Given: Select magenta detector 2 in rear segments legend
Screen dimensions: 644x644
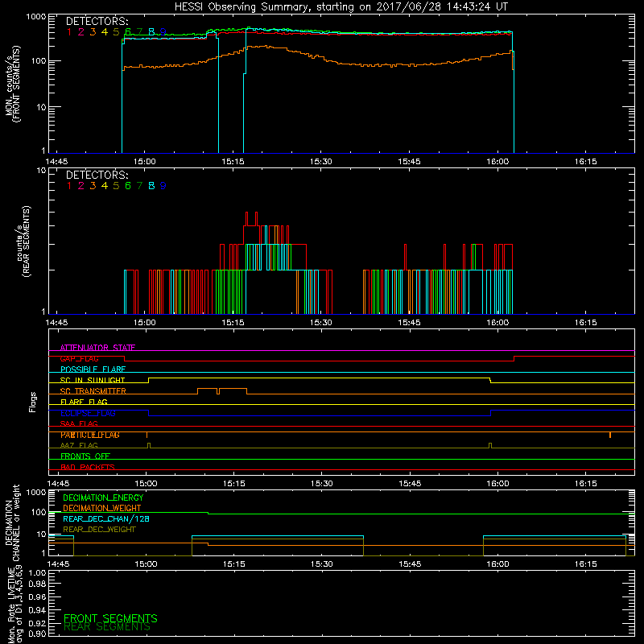Looking at the screenshot, I should pos(81,186).
